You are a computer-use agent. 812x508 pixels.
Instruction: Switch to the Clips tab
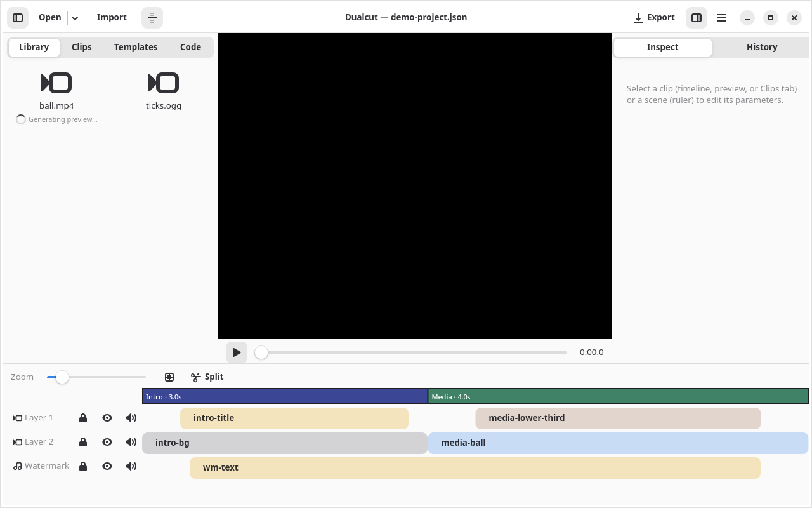pos(82,47)
